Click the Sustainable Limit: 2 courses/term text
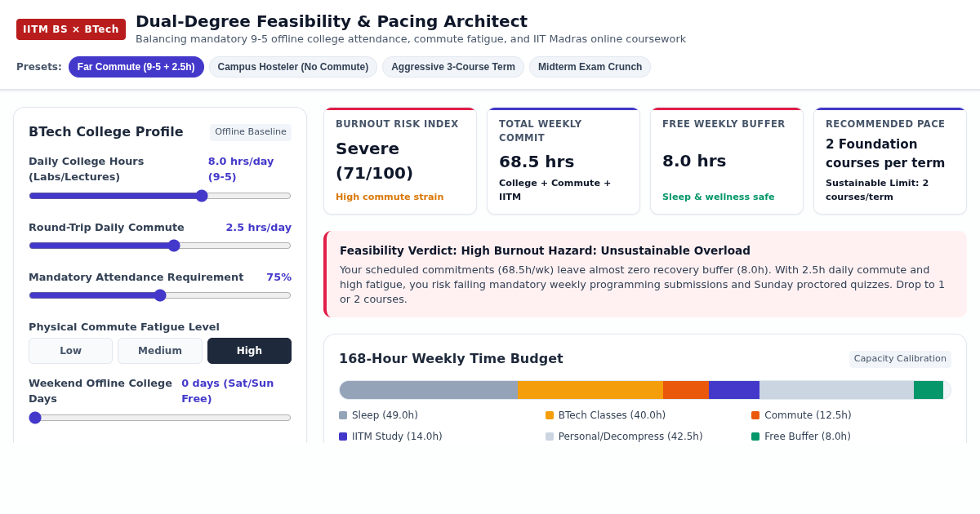The height and width of the screenshot is (514, 980). click(877, 189)
